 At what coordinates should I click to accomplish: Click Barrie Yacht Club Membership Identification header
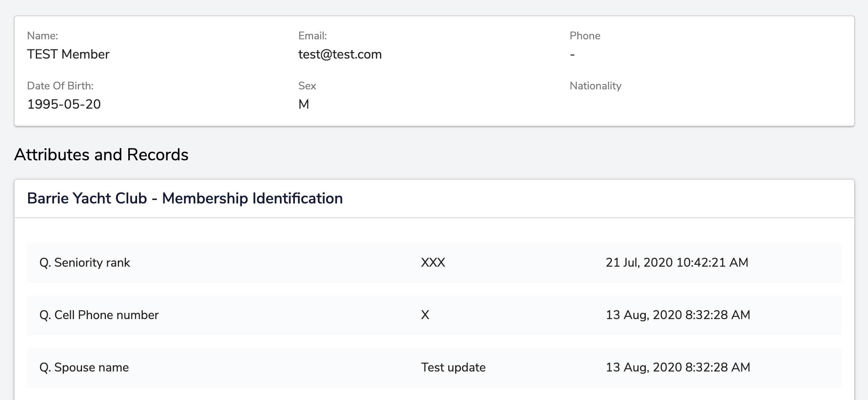tap(184, 198)
